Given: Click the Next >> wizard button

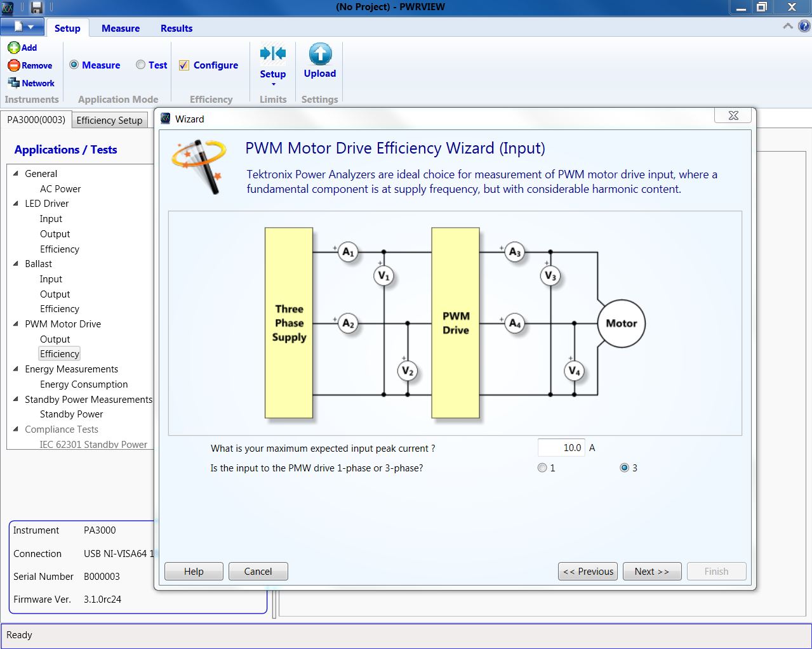Looking at the screenshot, I should tap(652, 572).
